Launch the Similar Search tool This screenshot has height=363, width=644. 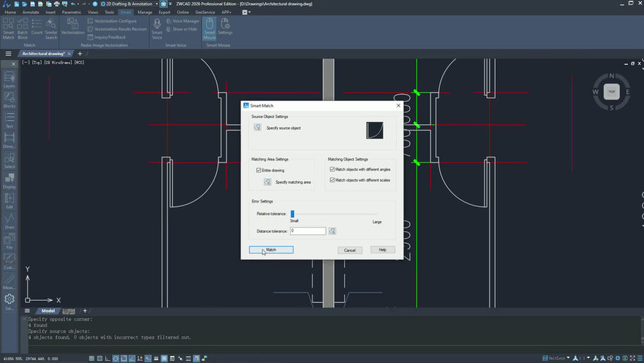pos(51,28)
